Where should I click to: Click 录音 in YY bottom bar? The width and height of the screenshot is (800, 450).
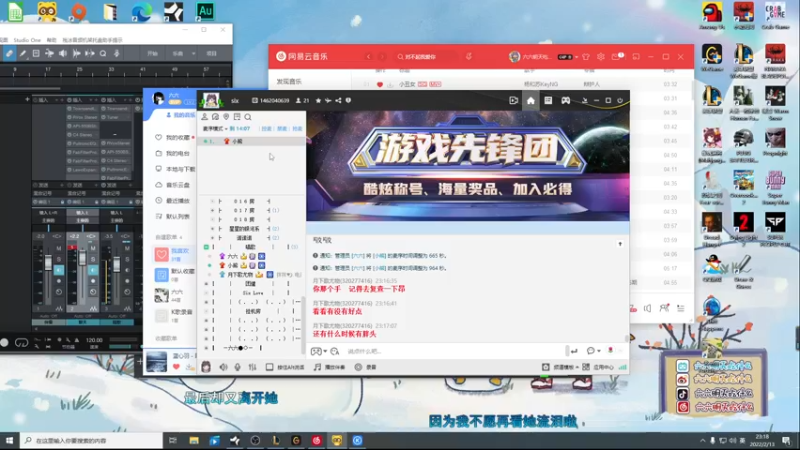click(x=366, y=367)
